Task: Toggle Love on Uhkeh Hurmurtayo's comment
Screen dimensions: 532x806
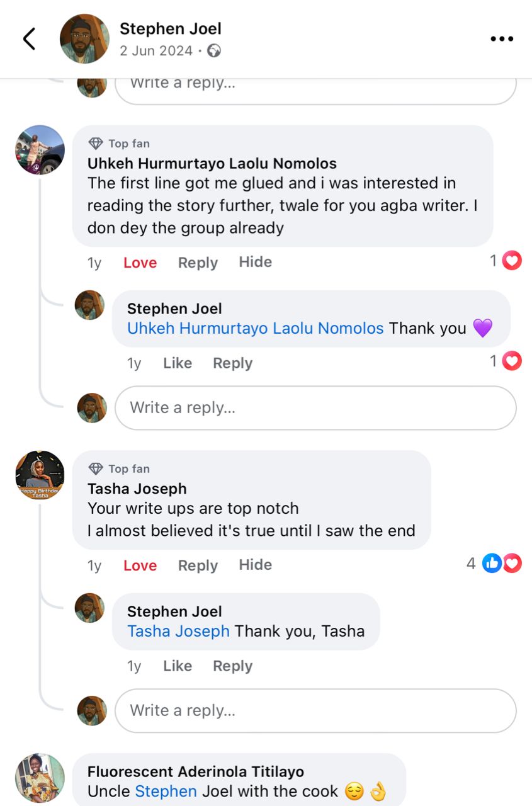Action: tap(140, 263)
